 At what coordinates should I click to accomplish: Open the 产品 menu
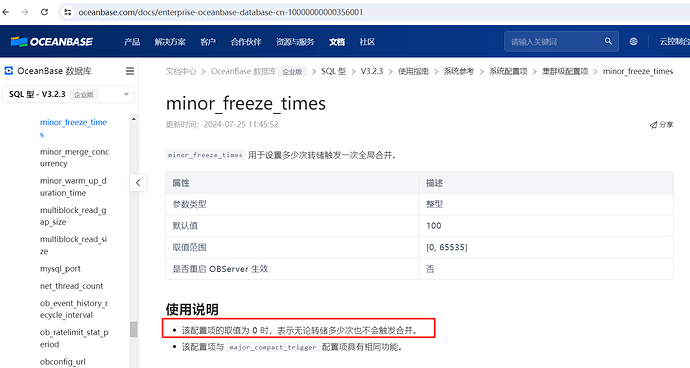point(132,42)
